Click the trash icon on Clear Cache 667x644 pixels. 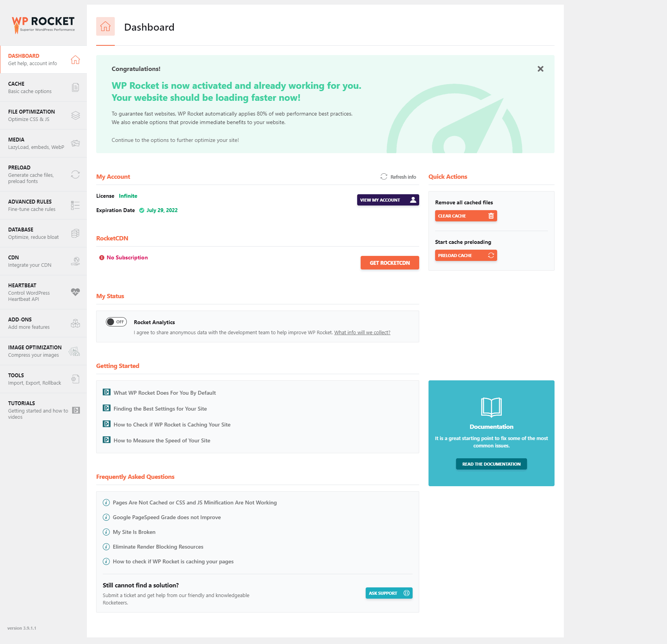pyautogui.click(x=491, y=216)
